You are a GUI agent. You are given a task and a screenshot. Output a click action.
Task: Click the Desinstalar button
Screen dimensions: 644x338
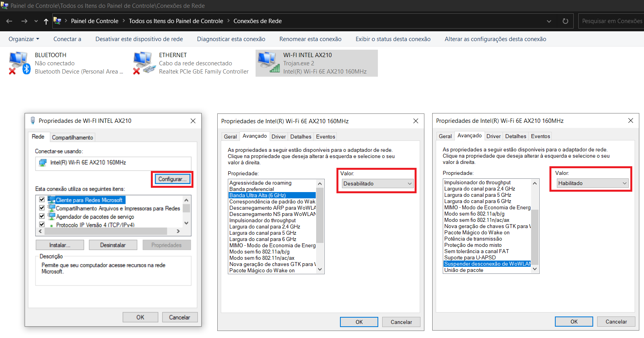click(x=113, y=245)
